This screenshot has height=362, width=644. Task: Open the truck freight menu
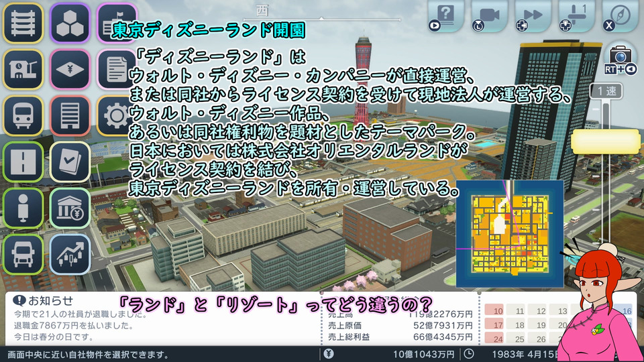coord(23,255)
